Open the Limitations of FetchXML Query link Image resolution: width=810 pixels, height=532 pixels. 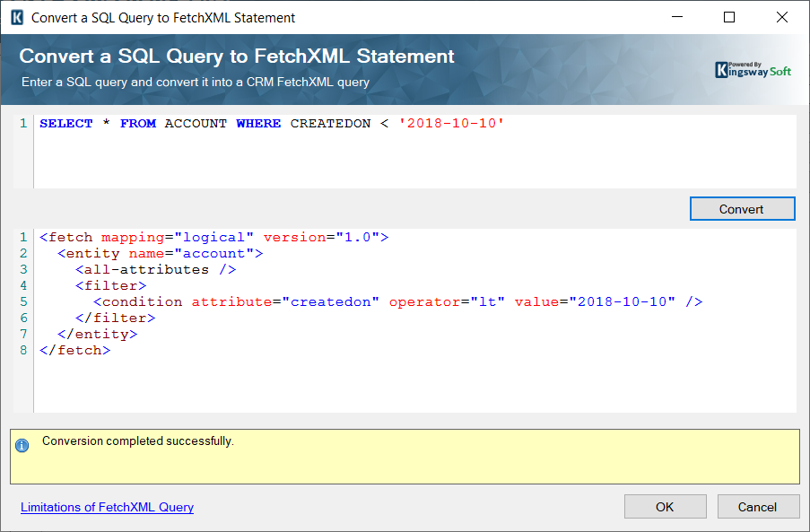point(107,507)
